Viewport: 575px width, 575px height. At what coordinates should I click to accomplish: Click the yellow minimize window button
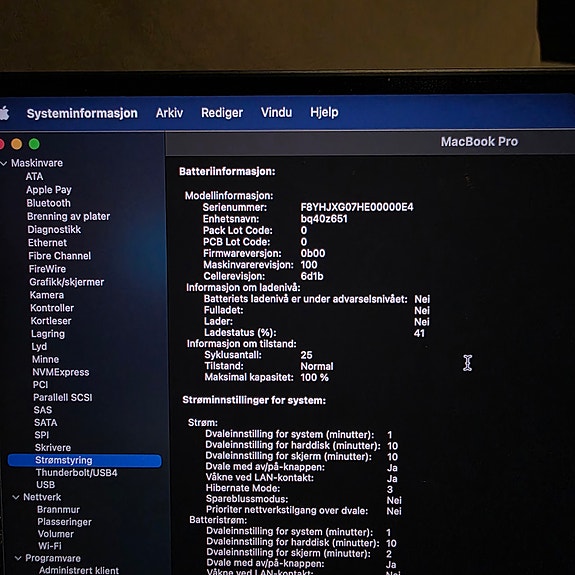click(x=17, y=144)
